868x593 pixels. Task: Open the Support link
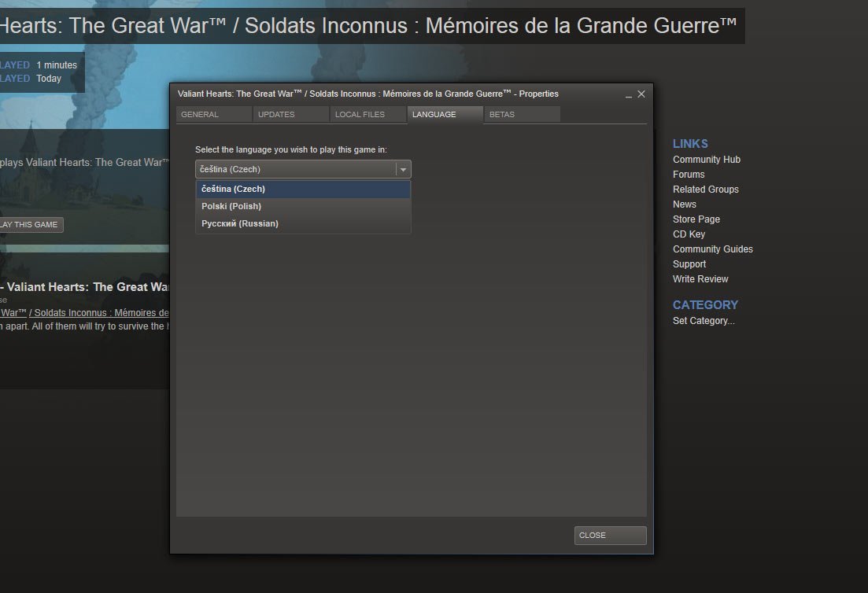(689, 264)
